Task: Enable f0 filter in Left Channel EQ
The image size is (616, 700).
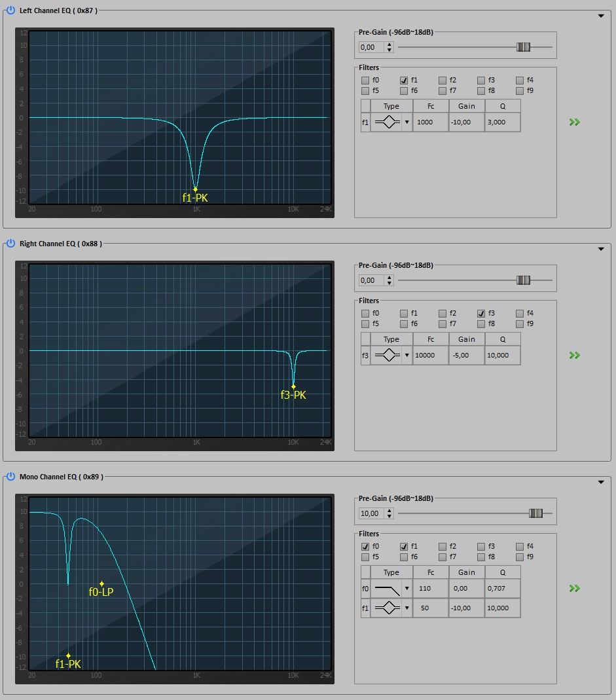Action: [x=365, y=81]
